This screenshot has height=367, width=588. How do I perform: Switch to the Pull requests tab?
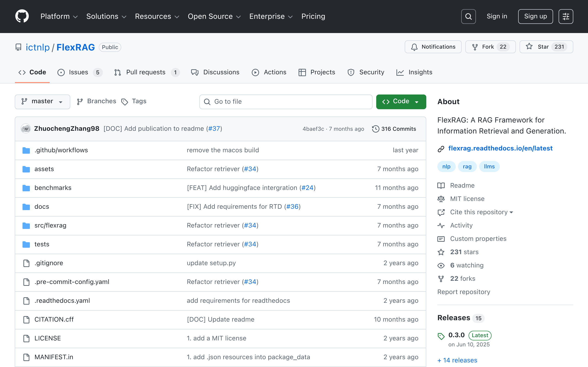click(147, 72)
